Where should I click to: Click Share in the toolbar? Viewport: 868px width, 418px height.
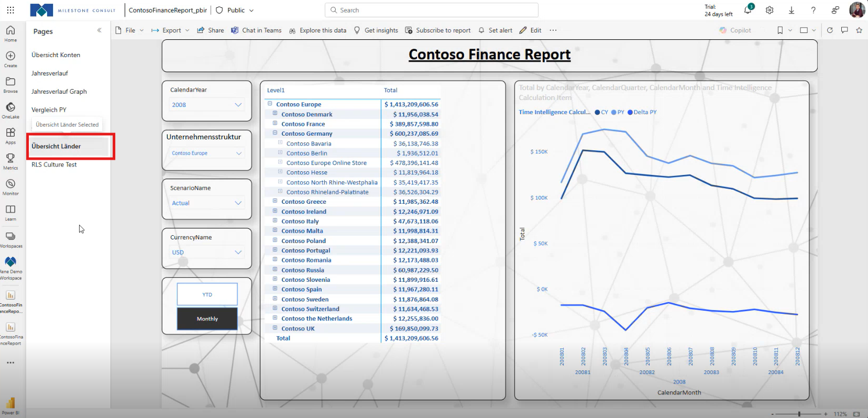[210, 30]
